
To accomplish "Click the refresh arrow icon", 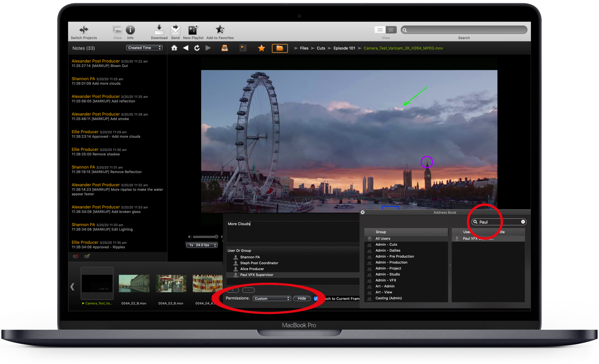I will (x=197, y=48).
